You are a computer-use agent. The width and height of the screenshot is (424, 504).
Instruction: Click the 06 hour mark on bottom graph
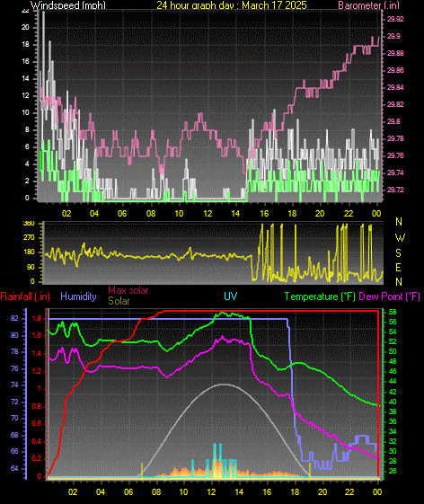128,491
